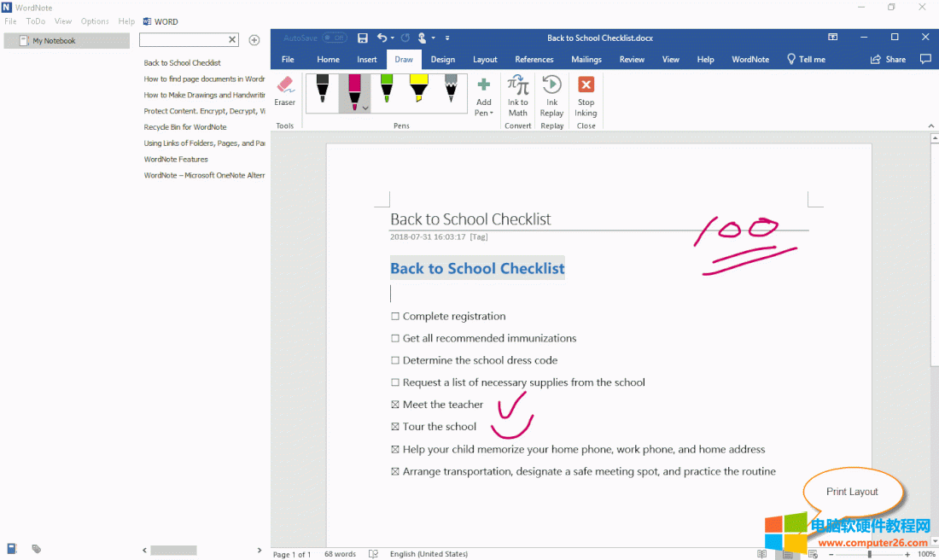Screen dimensions: 939x560
Task: Pick the yellow highlighter
Action: 418,90
